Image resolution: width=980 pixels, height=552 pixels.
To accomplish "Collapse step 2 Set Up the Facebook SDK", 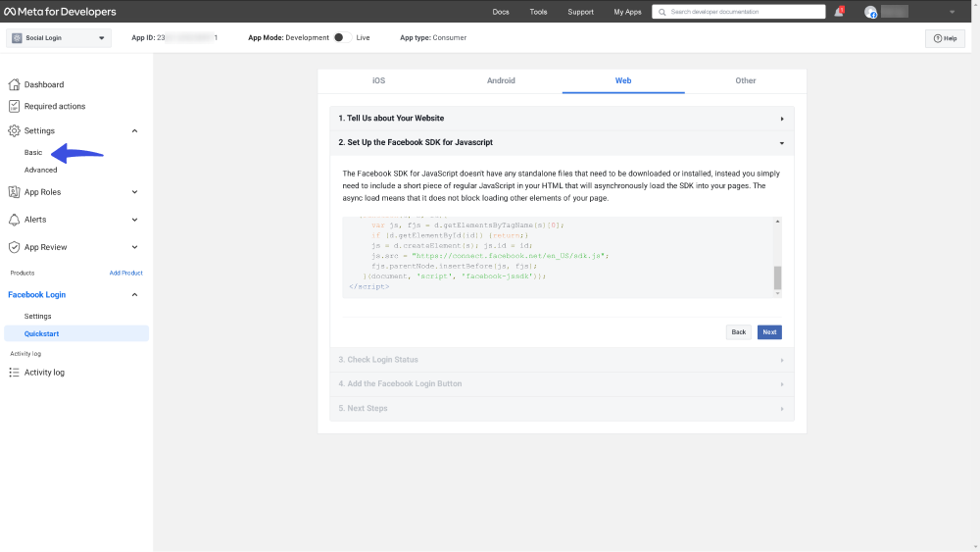I will click(x=562, y=142).
